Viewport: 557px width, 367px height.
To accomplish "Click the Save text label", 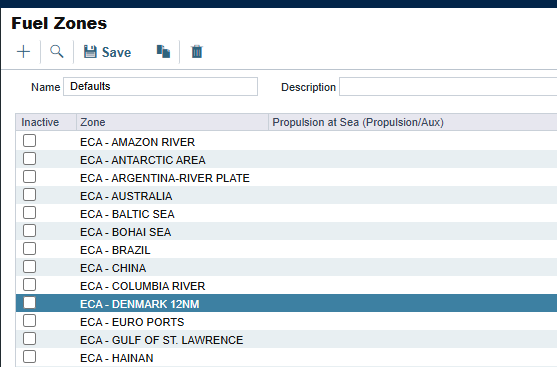I will coord(117,52).
